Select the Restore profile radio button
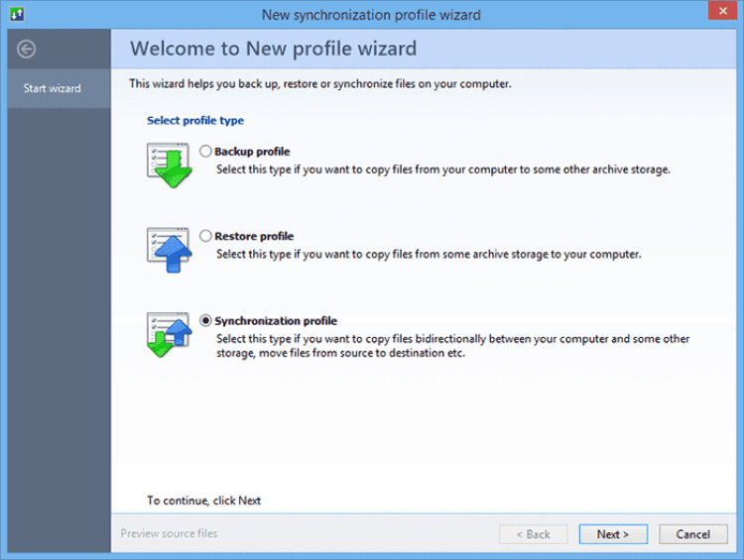This screenshot has height=560, width=744. 205,236
